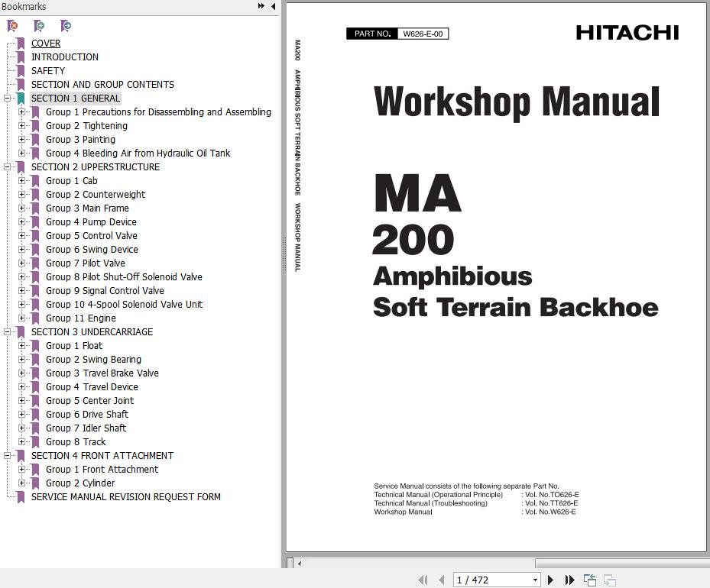Open Group 3 Travel Brake Valve bookmark
Screen dimensions: 710x588
point(102,373)
